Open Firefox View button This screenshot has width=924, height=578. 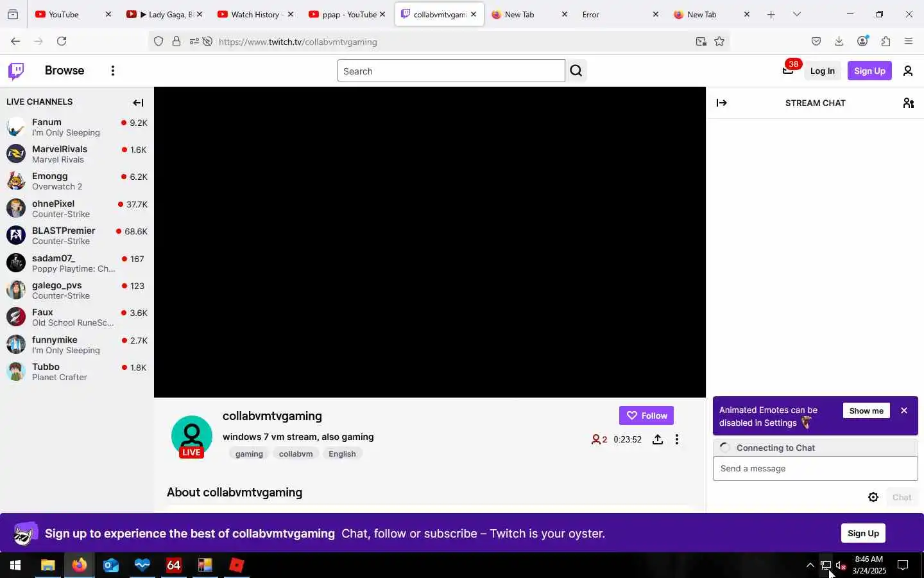13,14
